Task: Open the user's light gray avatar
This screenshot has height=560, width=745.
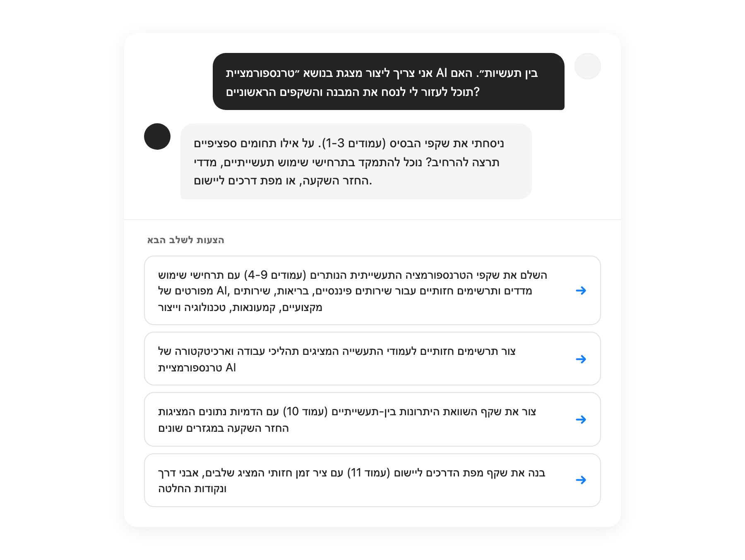Action: [587, 66]
